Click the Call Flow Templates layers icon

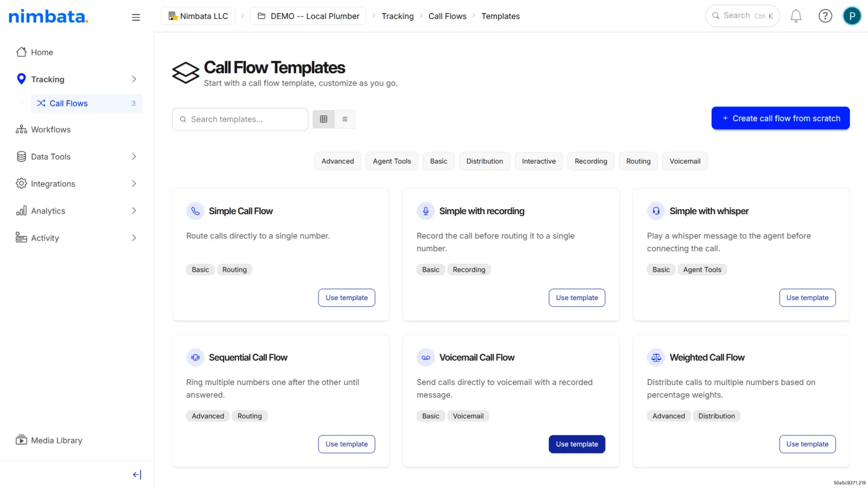186,73
